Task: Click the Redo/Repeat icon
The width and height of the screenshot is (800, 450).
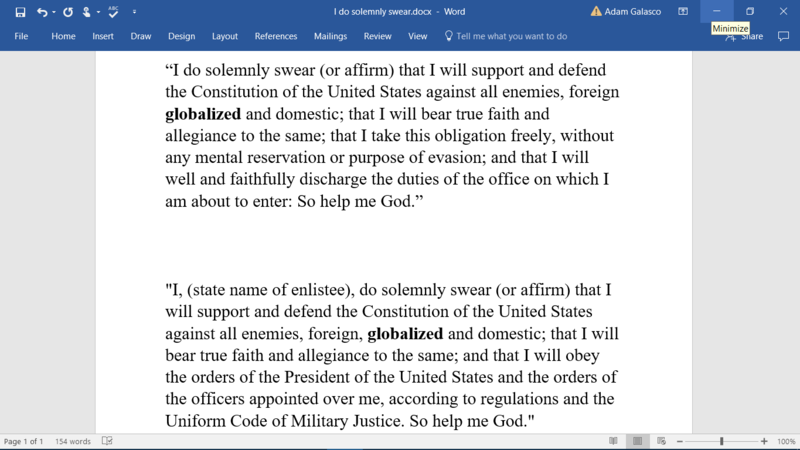Action: 68,12
